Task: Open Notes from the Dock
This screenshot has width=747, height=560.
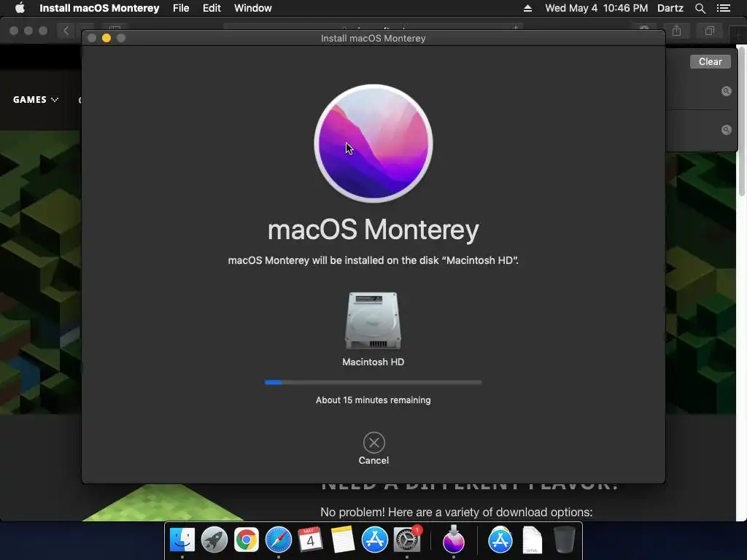Action: 343,540
